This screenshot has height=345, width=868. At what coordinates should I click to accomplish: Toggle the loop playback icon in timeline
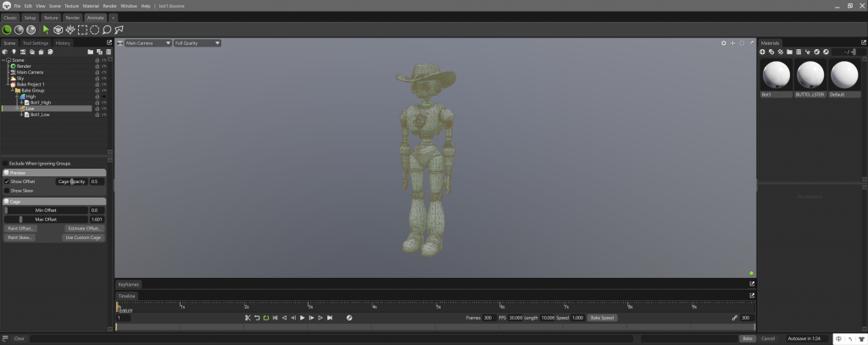265,318
